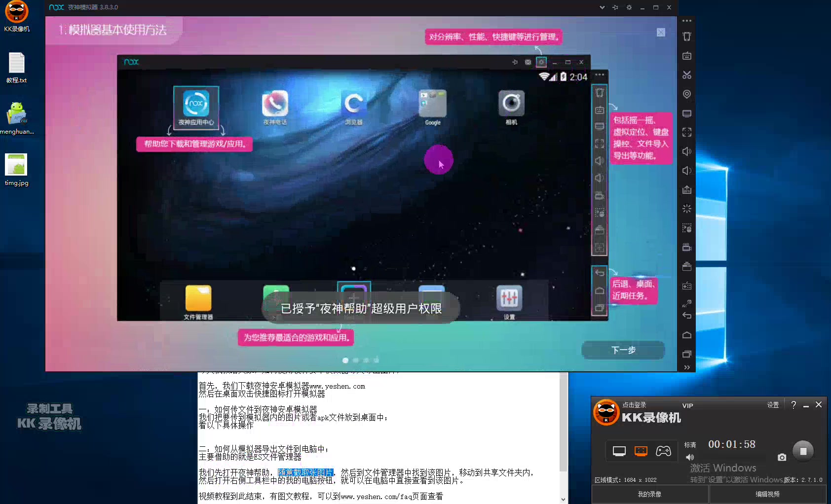Image resolution: width=831 pixels, height=504 pixels.
Task: Click the spinning restart icon in Nox sidebar
Action: tap(686, 209)
